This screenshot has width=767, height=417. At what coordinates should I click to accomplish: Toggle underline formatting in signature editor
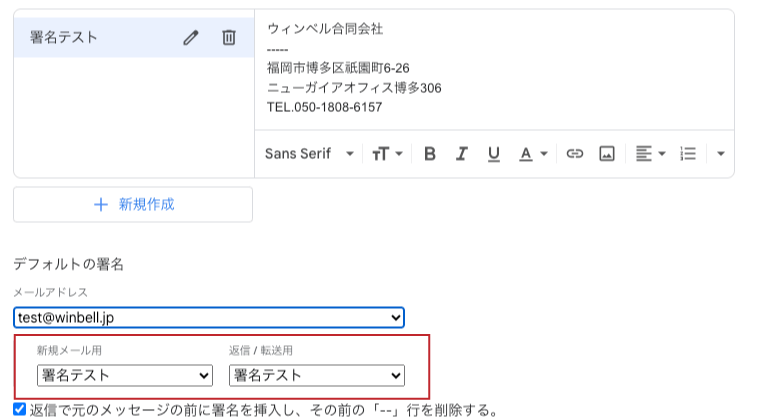(x=494, y=154)
